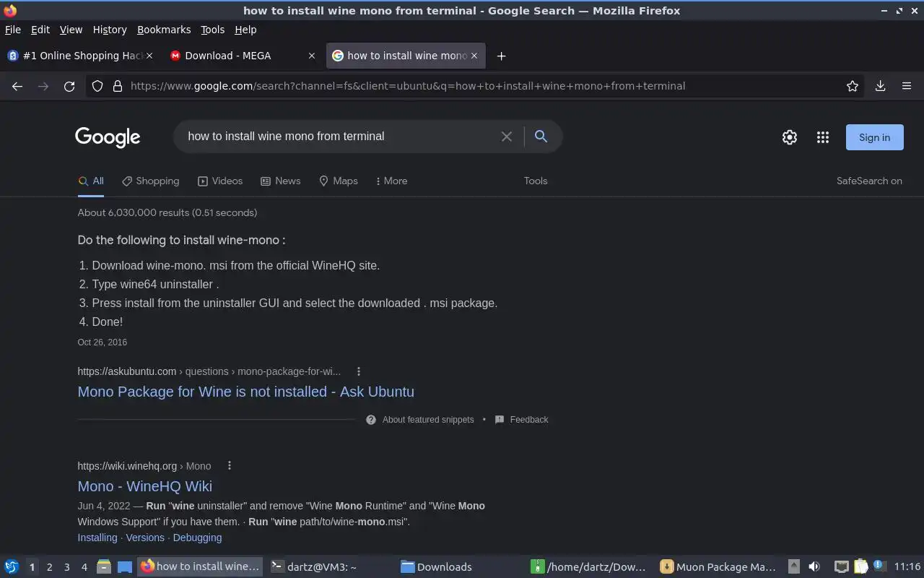View site info via the padlock icon
This screenshot has height=578, width=924.
(x=118, y=86)
